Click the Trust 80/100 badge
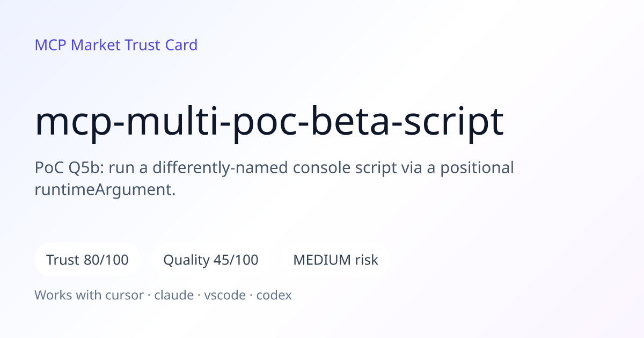 coord(87,260)
